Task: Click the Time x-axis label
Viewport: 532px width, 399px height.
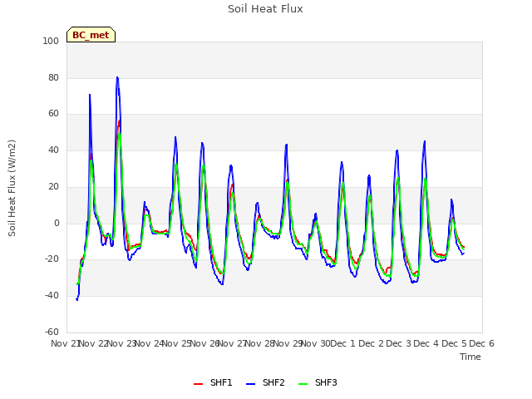Action: [470, 357]
